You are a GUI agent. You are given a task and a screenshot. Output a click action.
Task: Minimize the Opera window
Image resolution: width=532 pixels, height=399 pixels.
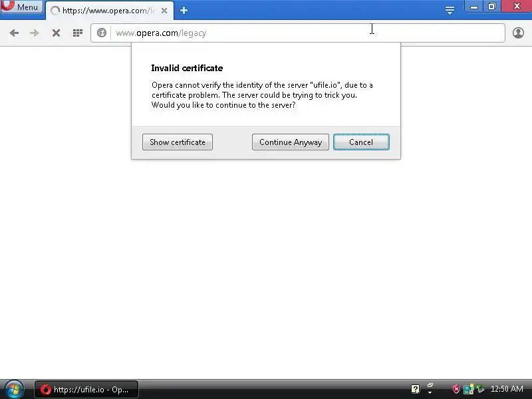point(474,7)
